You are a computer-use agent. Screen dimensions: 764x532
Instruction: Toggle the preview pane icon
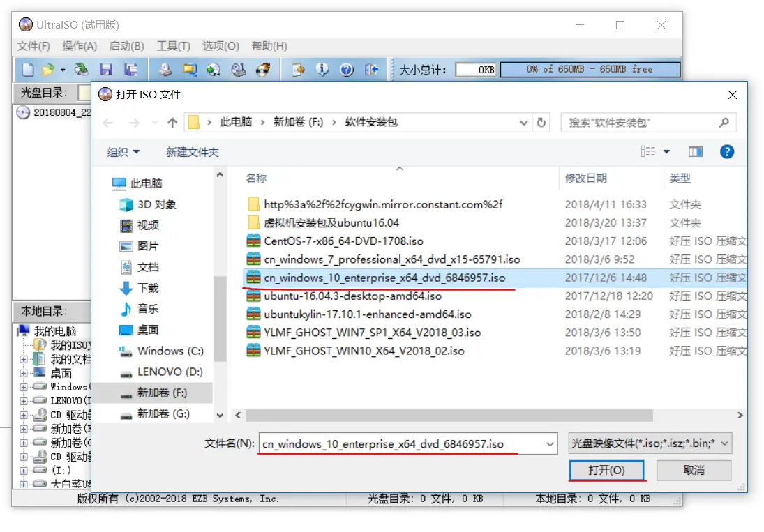point(696,152)
